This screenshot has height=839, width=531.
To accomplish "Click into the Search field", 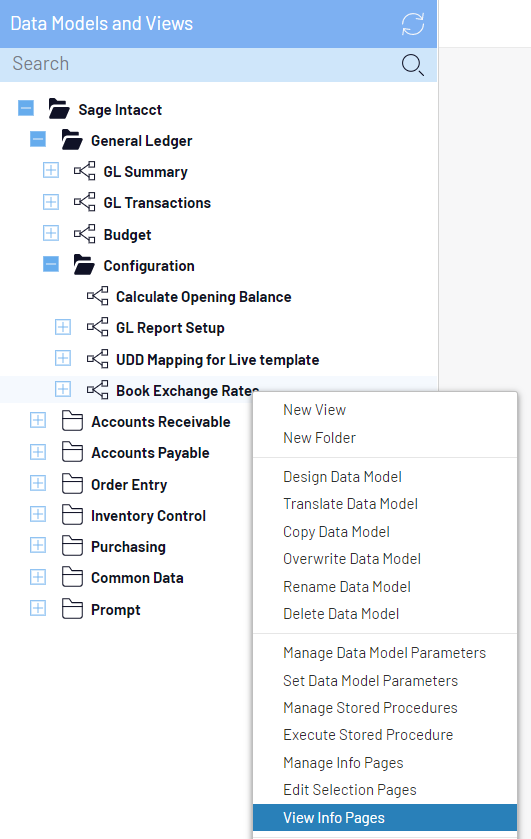I will pos(201,64).
